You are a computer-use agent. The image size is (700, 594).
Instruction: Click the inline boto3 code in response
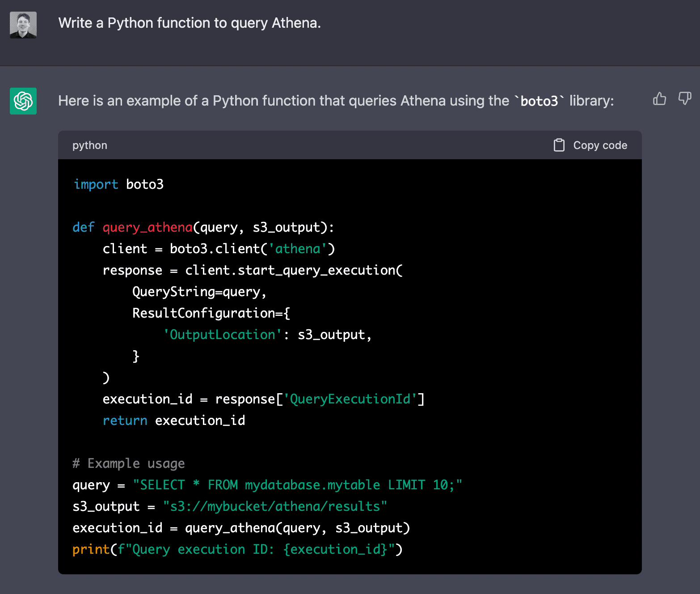coord(539,101)
